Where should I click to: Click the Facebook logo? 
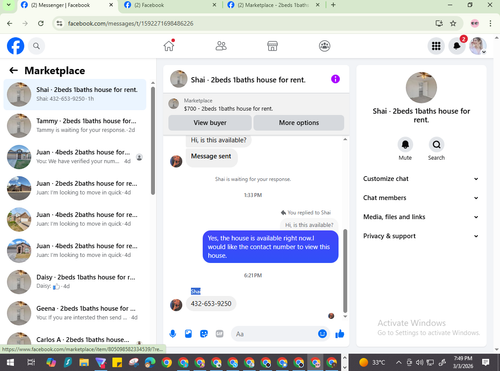coord(16,46)
